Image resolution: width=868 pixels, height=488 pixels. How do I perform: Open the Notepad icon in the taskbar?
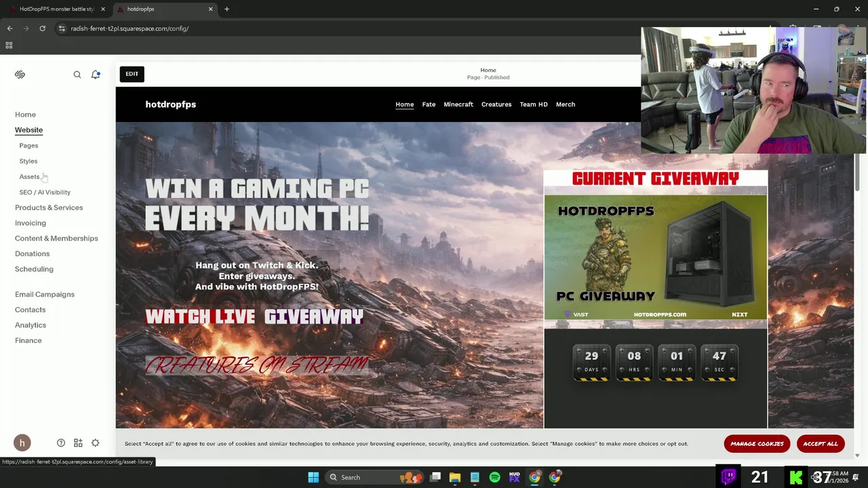pos(475,477)
